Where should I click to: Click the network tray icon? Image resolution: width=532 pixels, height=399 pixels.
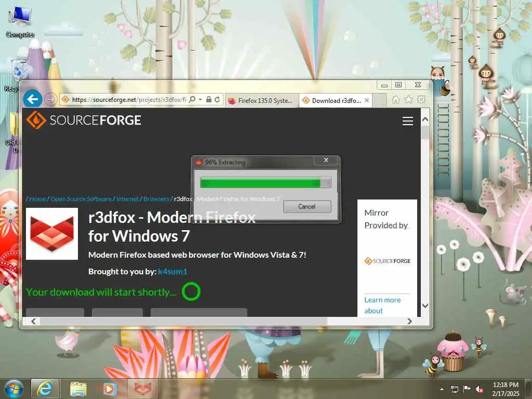[455, 389]
